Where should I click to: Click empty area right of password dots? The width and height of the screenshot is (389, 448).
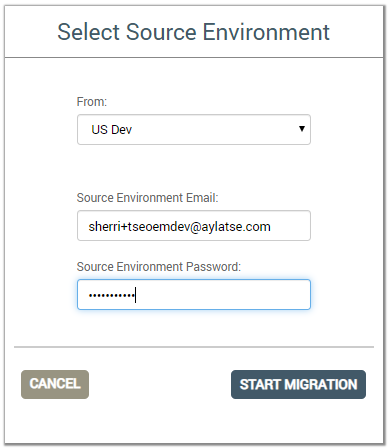pos(223,295)
